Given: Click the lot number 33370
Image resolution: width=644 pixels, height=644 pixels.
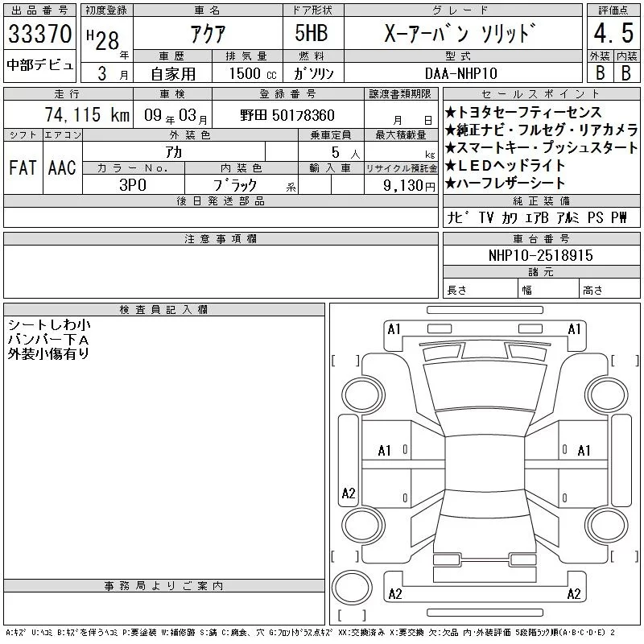Looking at the screenshot, I should 39,34.
